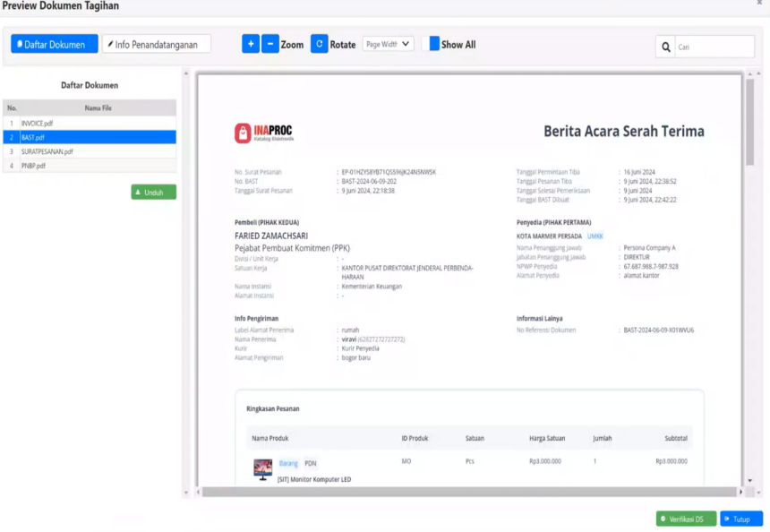Switch to the Info Penandatanganan tab
Image resolution: width=770 pixels, height=532 pixels.
coord(157,44)
